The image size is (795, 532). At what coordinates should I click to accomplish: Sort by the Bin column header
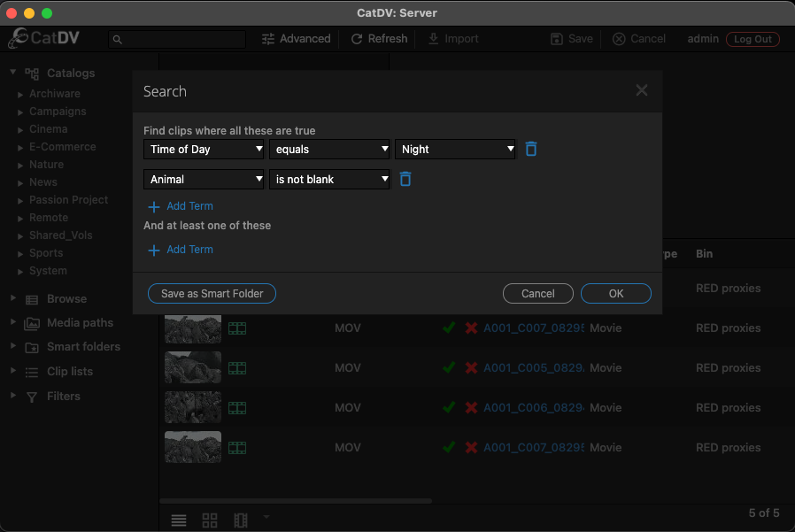(x=704, y=253)
